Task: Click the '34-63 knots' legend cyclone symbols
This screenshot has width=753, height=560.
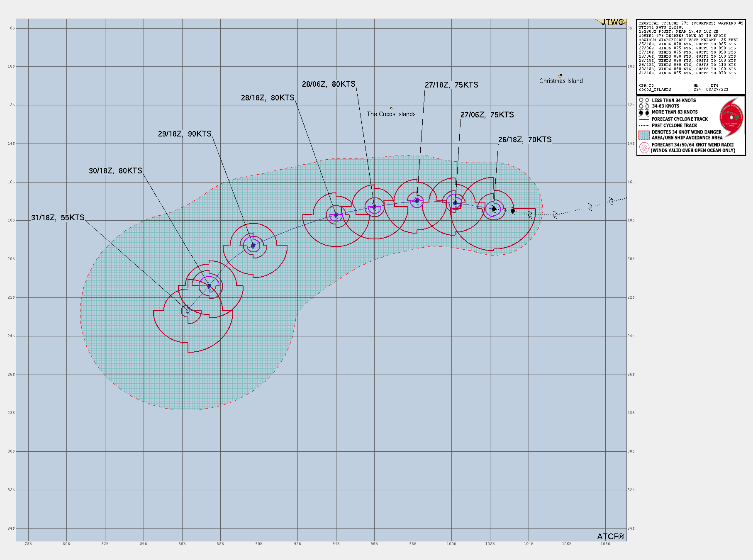Action: tap(644, 106)
